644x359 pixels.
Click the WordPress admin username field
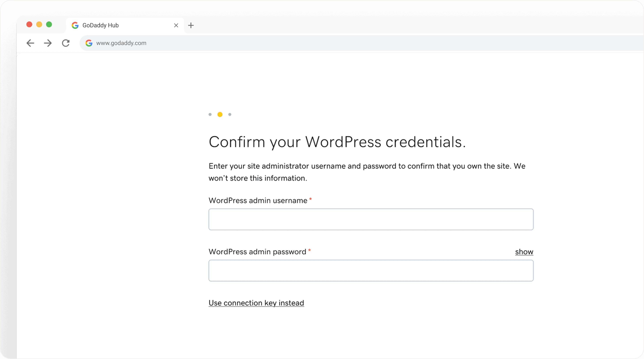coord(371,219)
